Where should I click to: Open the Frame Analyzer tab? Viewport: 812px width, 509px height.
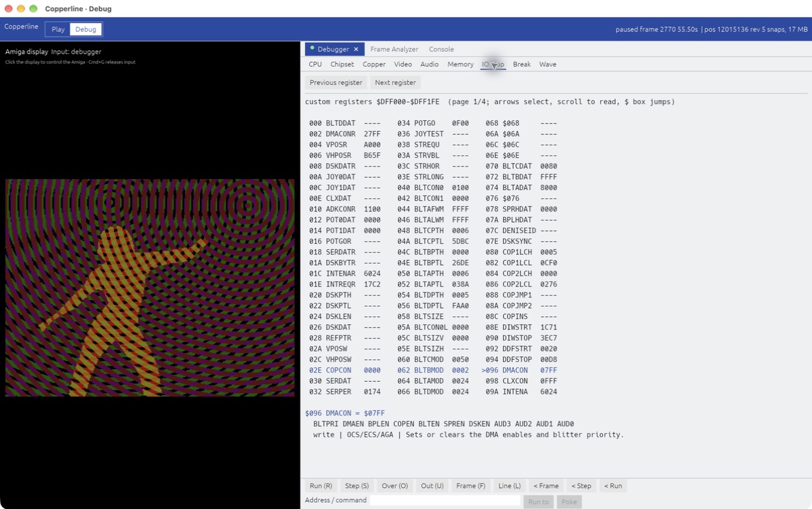[394, 49]
